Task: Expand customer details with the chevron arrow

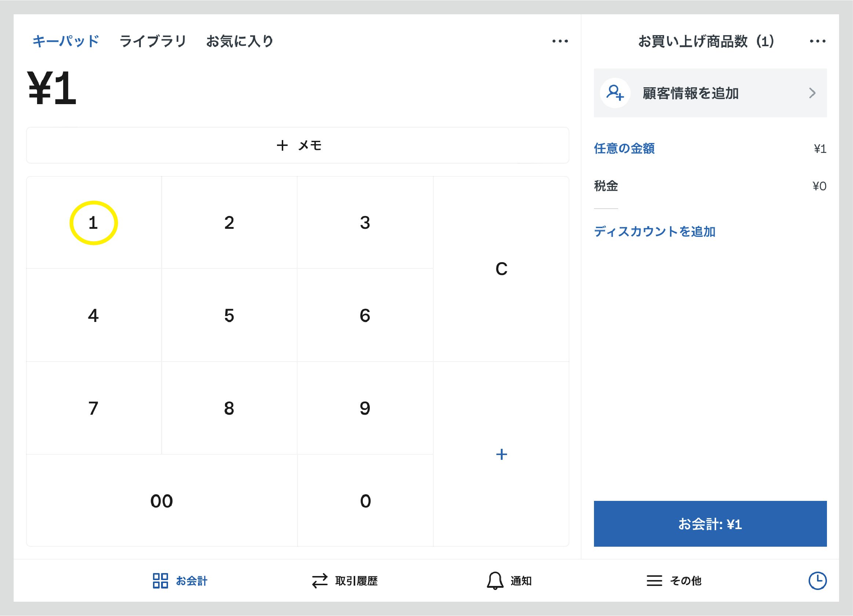Action: [812, 93]
